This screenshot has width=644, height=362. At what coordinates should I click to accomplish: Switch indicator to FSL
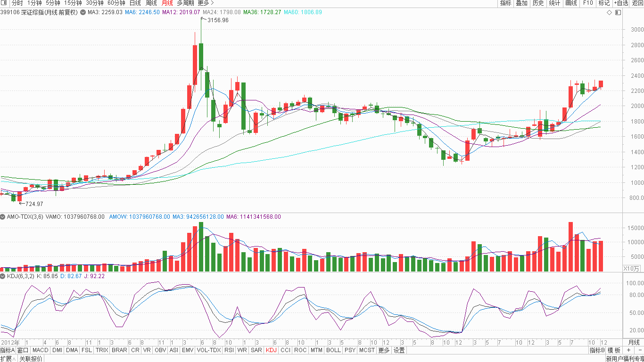coord(87,350)
